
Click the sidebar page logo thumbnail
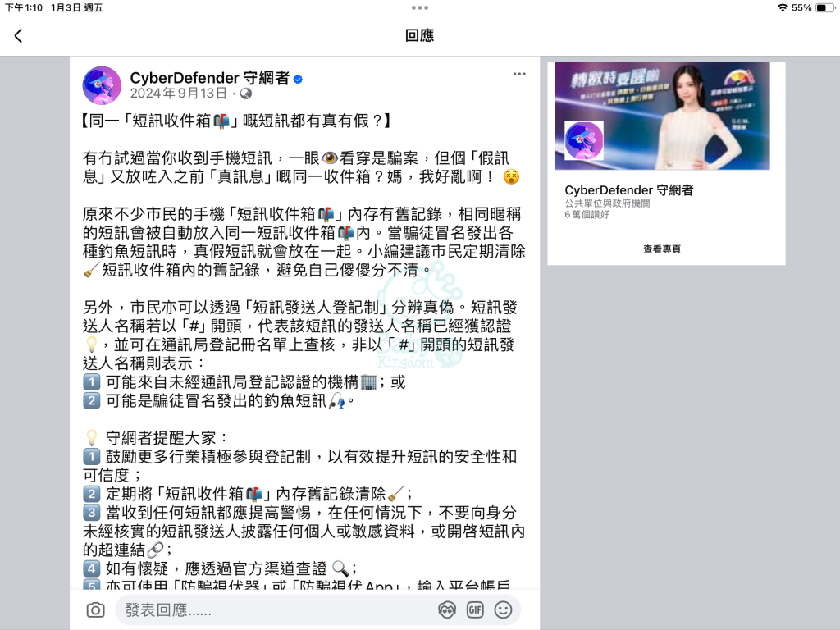584,141
